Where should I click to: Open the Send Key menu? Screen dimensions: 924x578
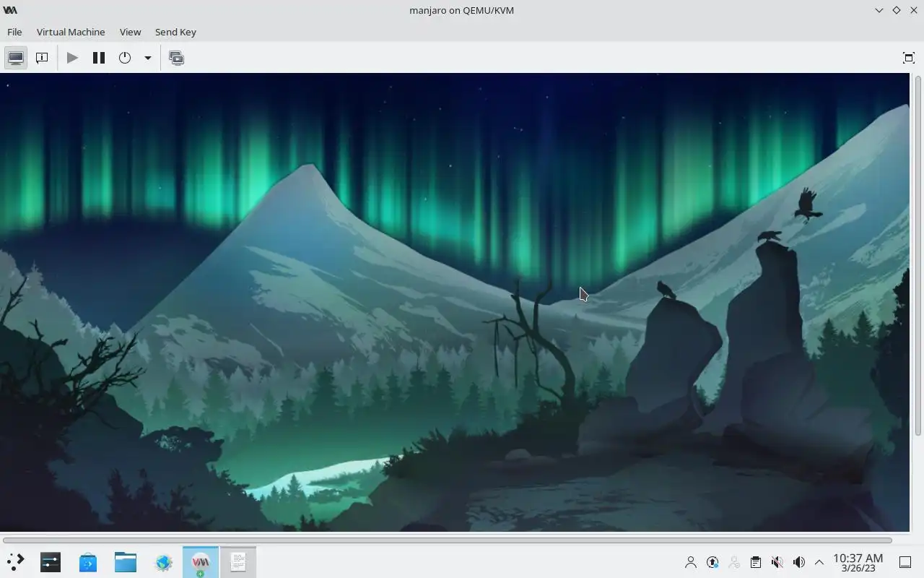175,32
